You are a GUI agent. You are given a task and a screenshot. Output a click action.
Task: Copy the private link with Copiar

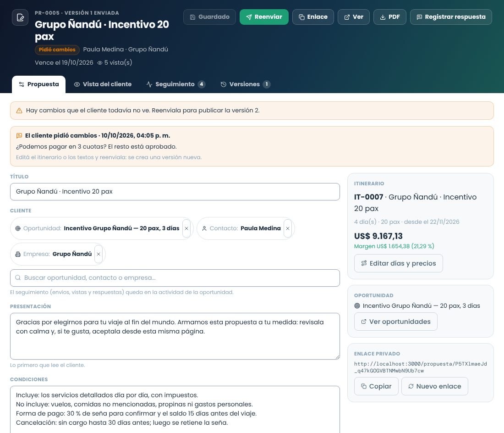[376, 386]
